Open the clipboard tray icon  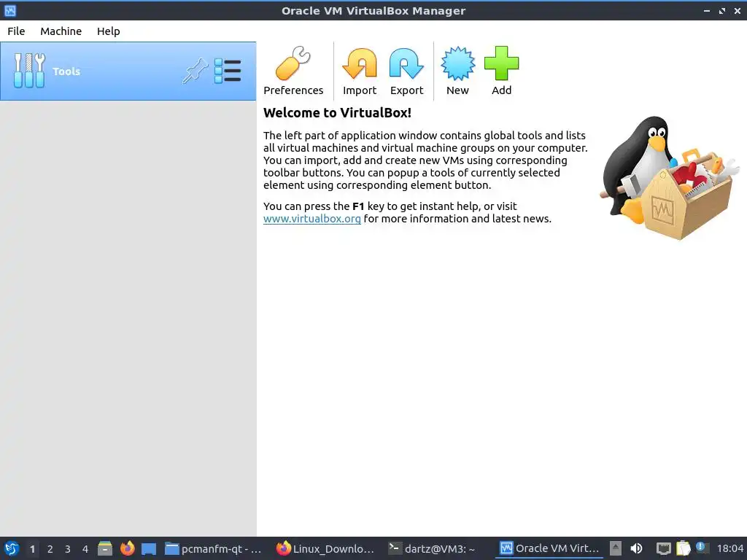[x=683, y=548]
